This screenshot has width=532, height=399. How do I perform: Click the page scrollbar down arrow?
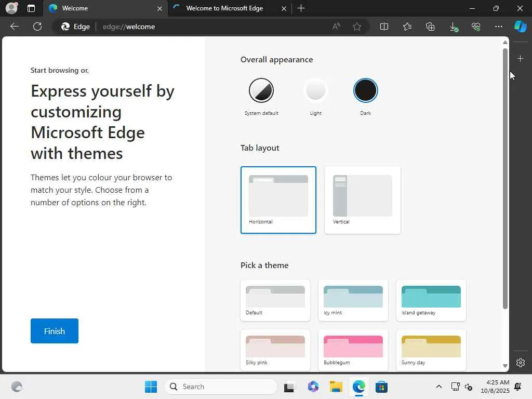(505, 366)
